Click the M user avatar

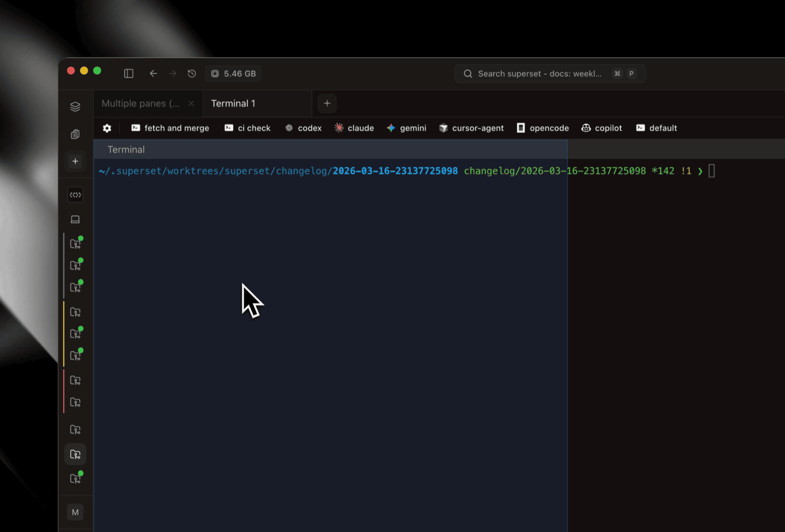coord(75,512)
